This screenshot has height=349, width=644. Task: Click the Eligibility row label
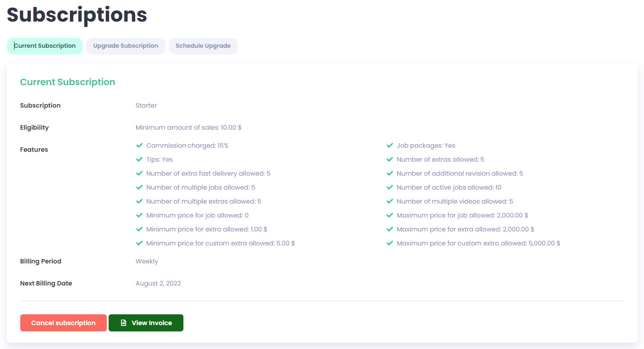point(34,127)
